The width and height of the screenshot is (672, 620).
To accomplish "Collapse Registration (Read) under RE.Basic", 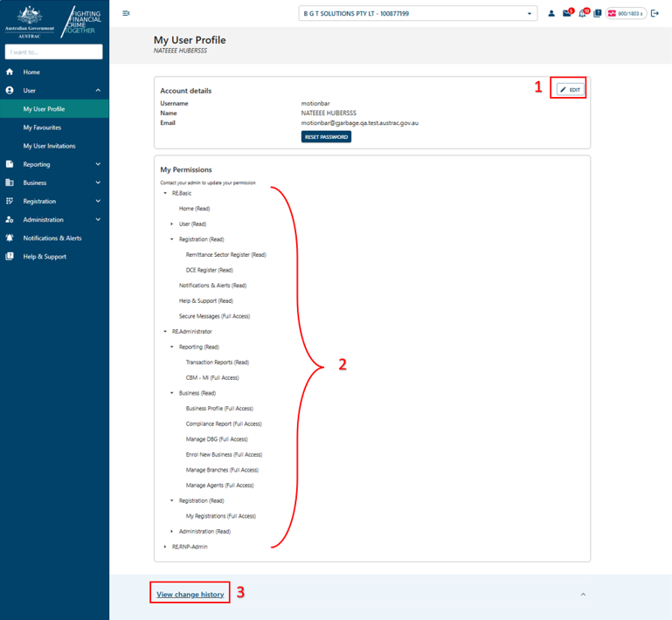I will click(x=172, y=239).
